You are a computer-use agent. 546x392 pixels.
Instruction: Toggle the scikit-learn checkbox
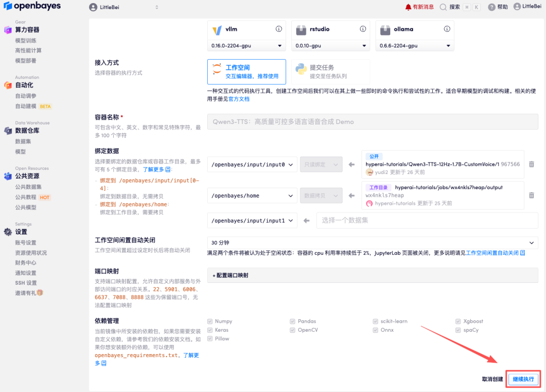pyautogui.click(x=375, y=321)
